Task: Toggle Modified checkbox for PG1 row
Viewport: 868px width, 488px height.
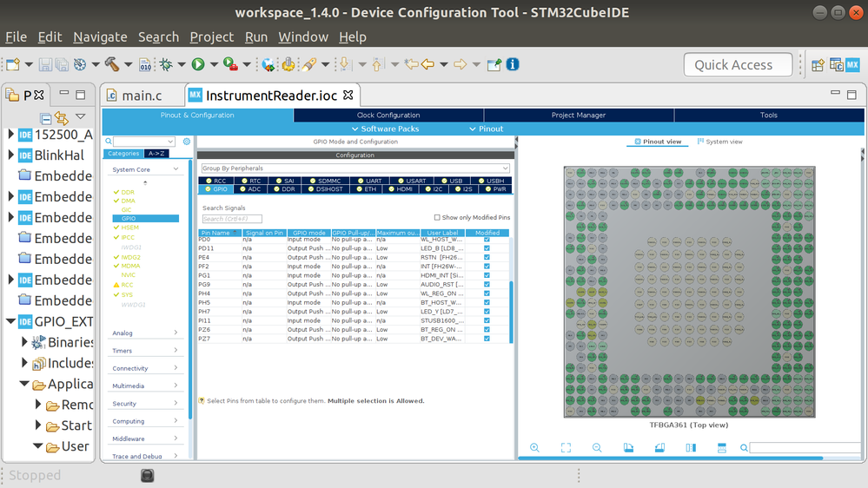Action: click(487, 275)
